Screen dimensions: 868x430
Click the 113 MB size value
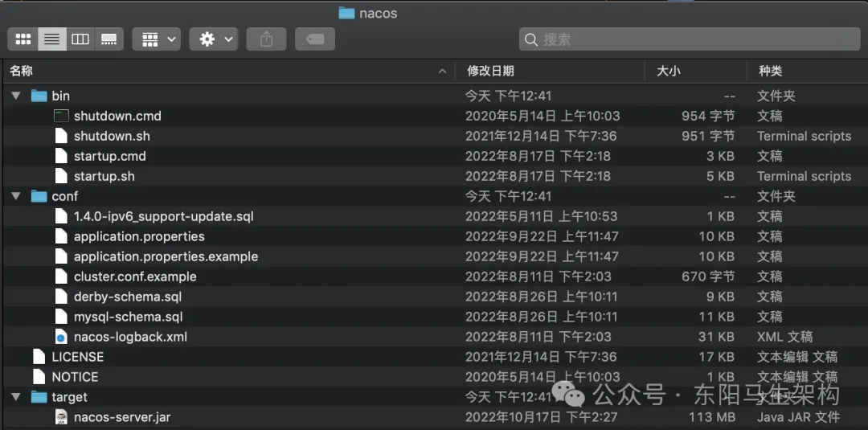(x=712, y=416)
